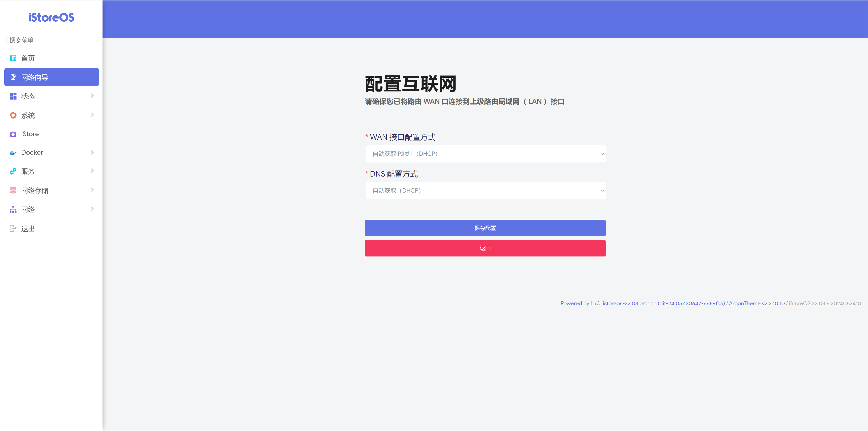Open the WAN interface configuration dropdown
This screenshot has height=431, width=868.
(485, 154)
